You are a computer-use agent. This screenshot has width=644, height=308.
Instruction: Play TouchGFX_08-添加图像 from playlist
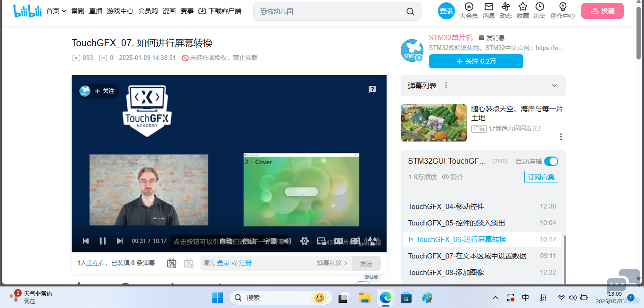click(446, 272)
